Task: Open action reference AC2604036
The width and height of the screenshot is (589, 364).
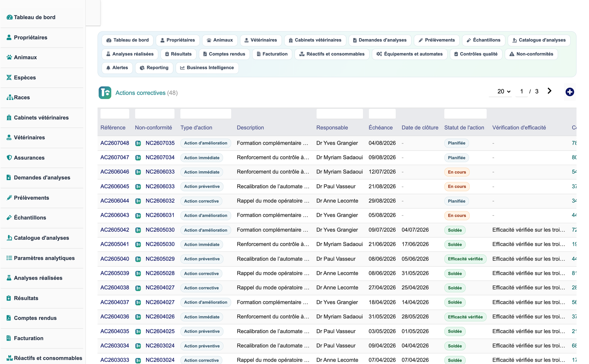Action: click(115, 317)
